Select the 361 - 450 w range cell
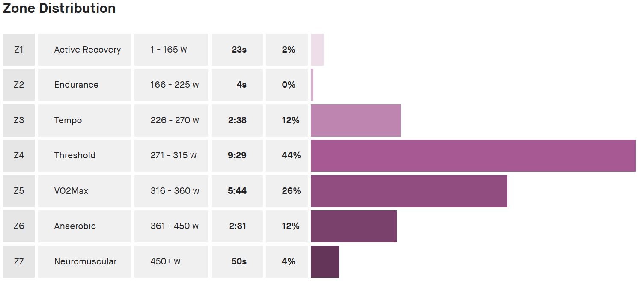The image size is (644, 285). tap(171, 226)
